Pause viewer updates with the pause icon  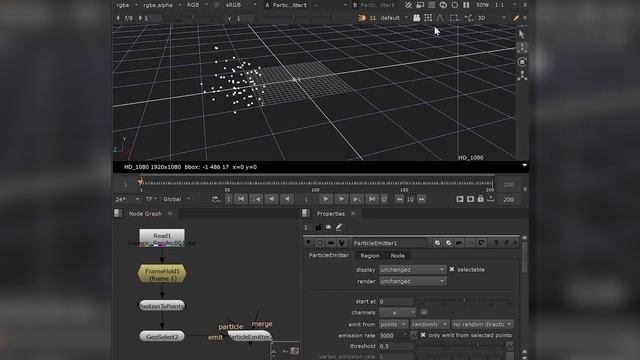466,5
